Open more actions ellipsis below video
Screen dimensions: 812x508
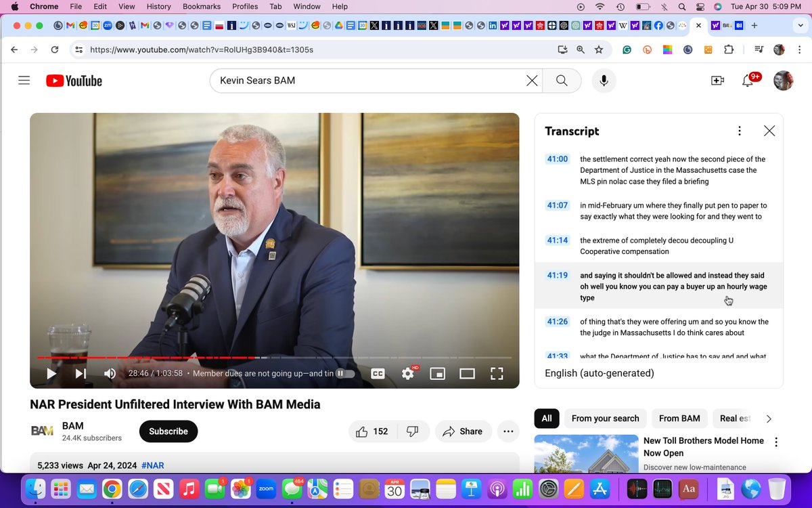coord(508,431)
